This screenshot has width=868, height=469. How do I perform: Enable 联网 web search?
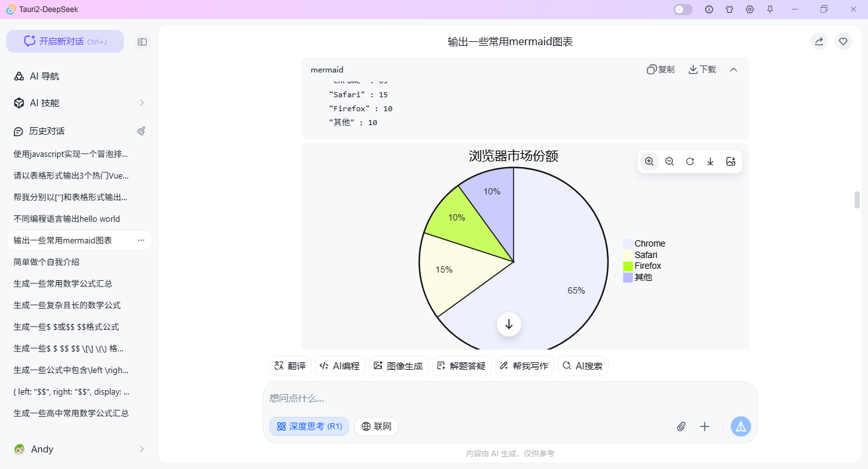coord(376,426)
